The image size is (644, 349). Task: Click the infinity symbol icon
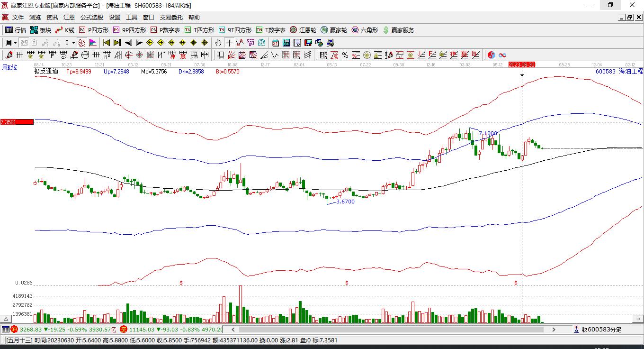click(x=502, y=55)
